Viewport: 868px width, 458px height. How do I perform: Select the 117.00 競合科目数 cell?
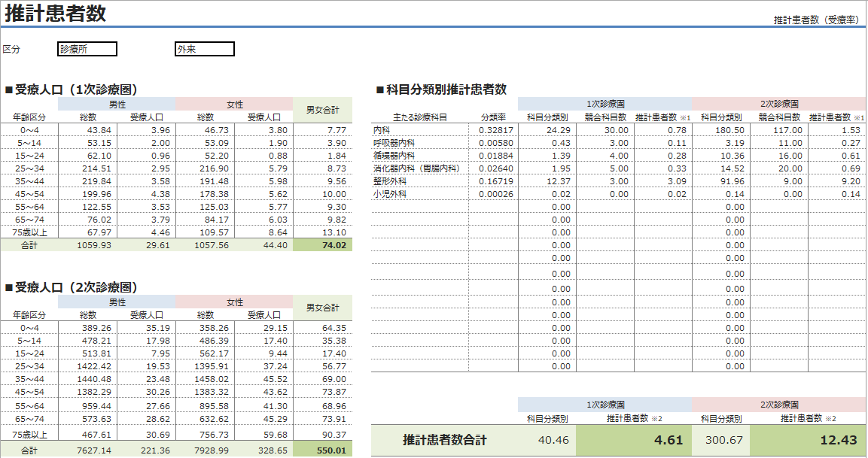pyautogui.click(x=779, y=130)
